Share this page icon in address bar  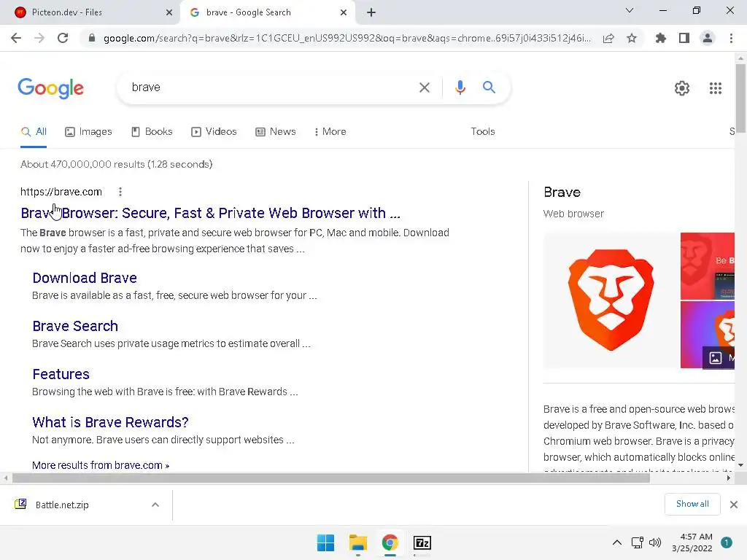[608, 38]
